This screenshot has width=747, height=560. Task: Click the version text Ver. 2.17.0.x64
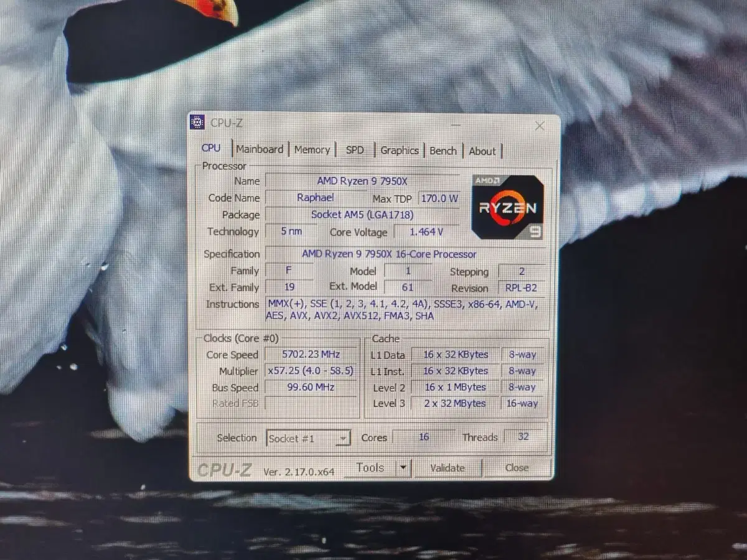tap(299, 472)
